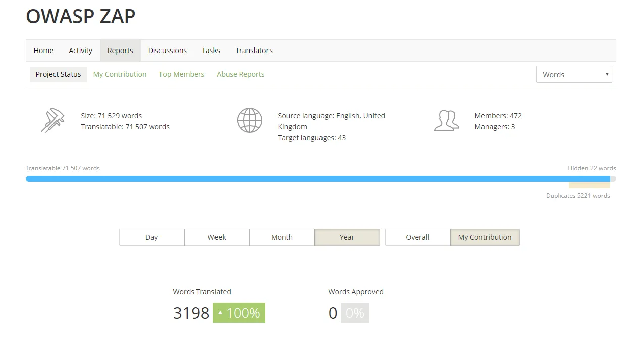Click the green 100% change badge
644x350 pixels.
pyautogui.click(x=239, y=313)
